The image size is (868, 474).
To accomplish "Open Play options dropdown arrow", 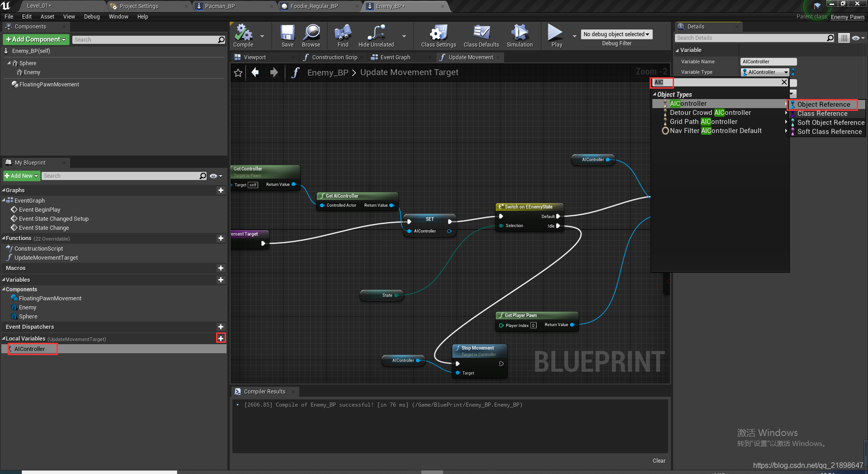I will click(x=575, y=36).
